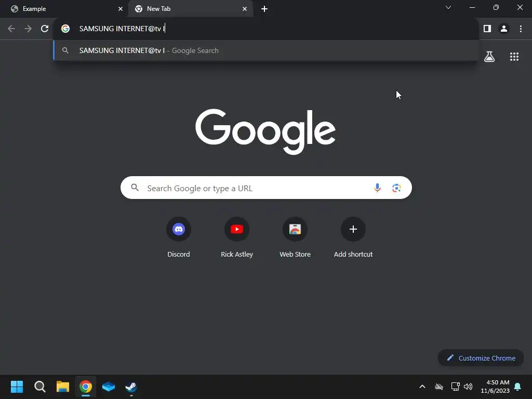Viewport: 532px width, 399px height.
Task: Go back to the previous page
Action: tap(11, 29)
